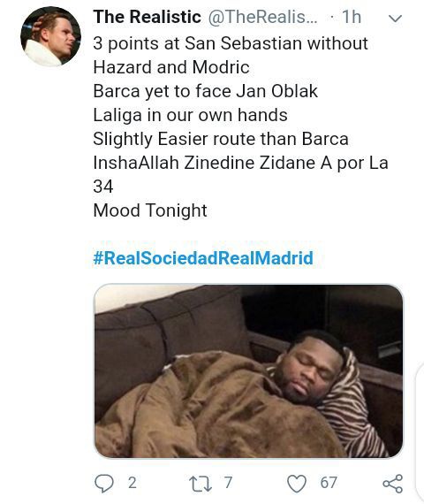This screenshot has height=504, width=424.
Task: Click the display name The Realistic
Action: [x=148, y=17]
